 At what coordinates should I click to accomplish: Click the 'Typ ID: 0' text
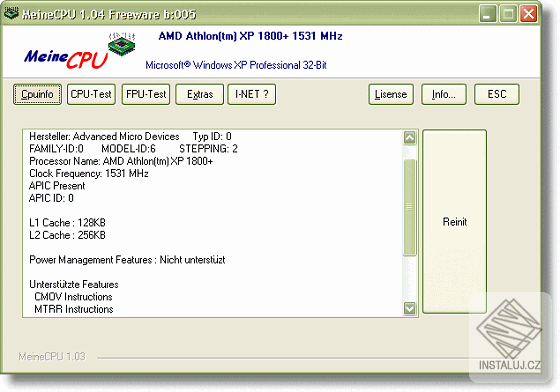(x=212, y=136)
